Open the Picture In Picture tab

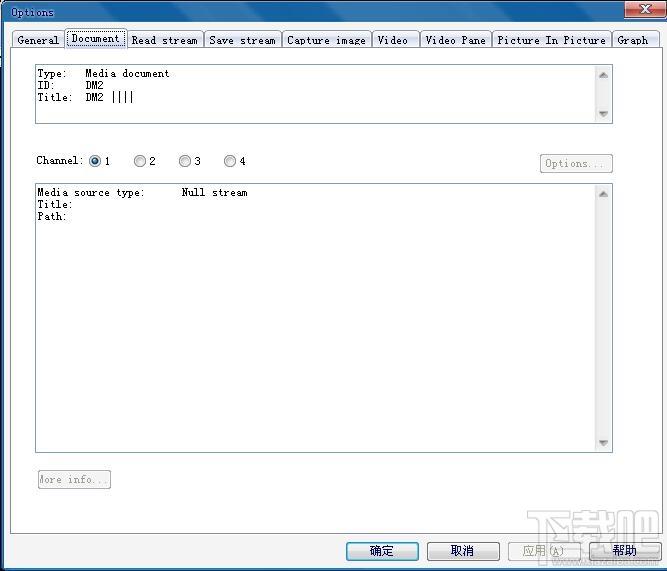[552, 40]
